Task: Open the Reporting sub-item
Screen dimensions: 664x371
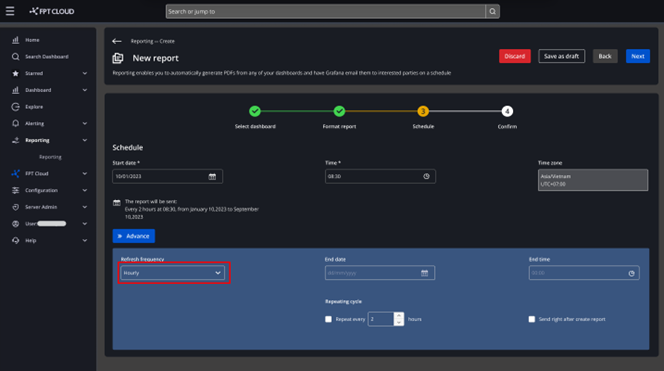Action: pos(50,157)
